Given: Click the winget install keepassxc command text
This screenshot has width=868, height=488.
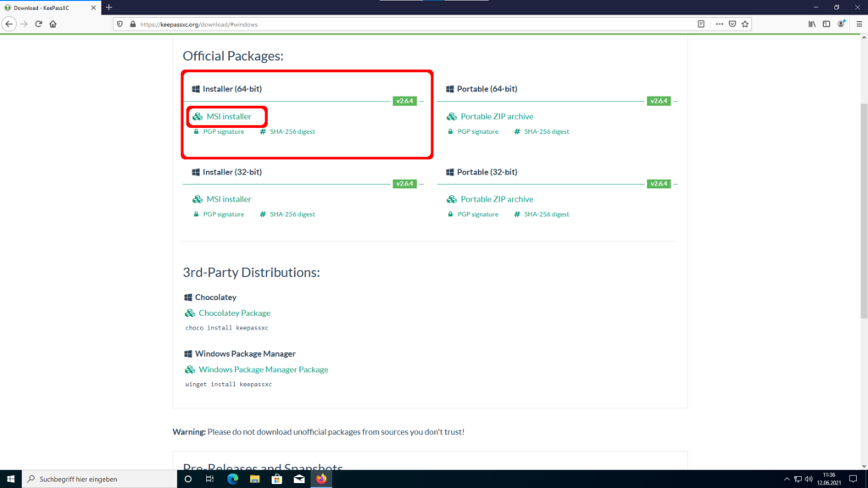Looking at the screenshot, I should point(229,385).
